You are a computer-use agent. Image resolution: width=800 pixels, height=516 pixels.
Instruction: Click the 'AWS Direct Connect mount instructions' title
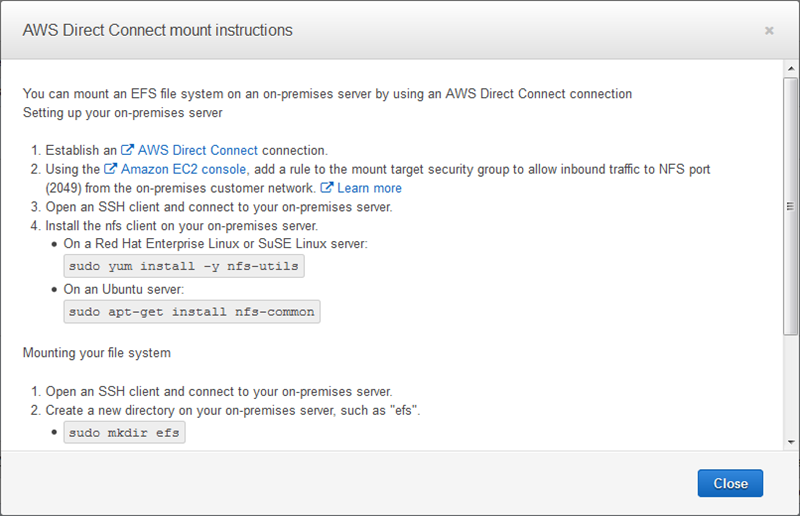coord(158,30)
